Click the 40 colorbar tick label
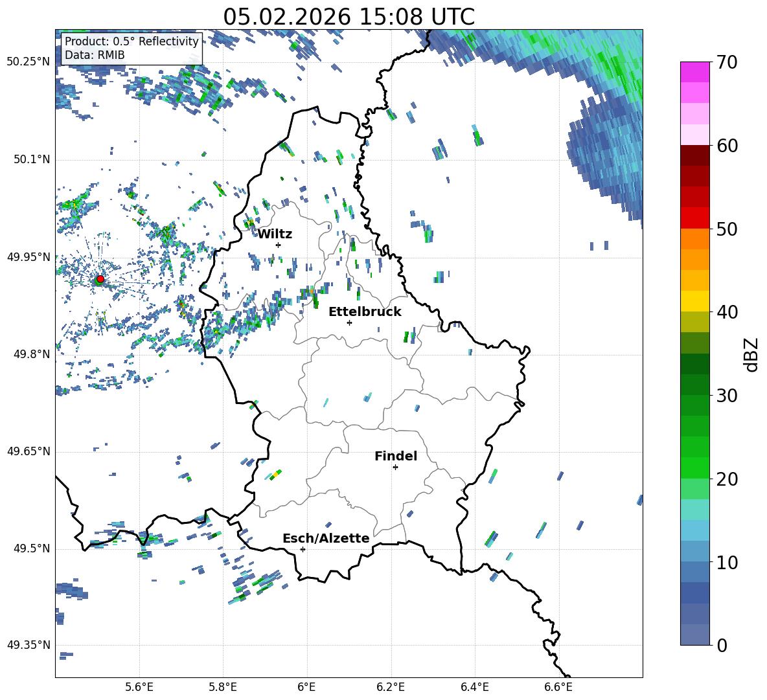Viewport: 767px width, 700px height. (726, 312)
